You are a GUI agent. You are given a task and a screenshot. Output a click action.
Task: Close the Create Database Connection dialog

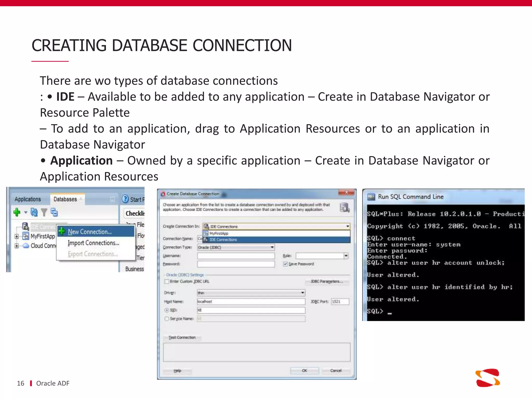point(346,192)
